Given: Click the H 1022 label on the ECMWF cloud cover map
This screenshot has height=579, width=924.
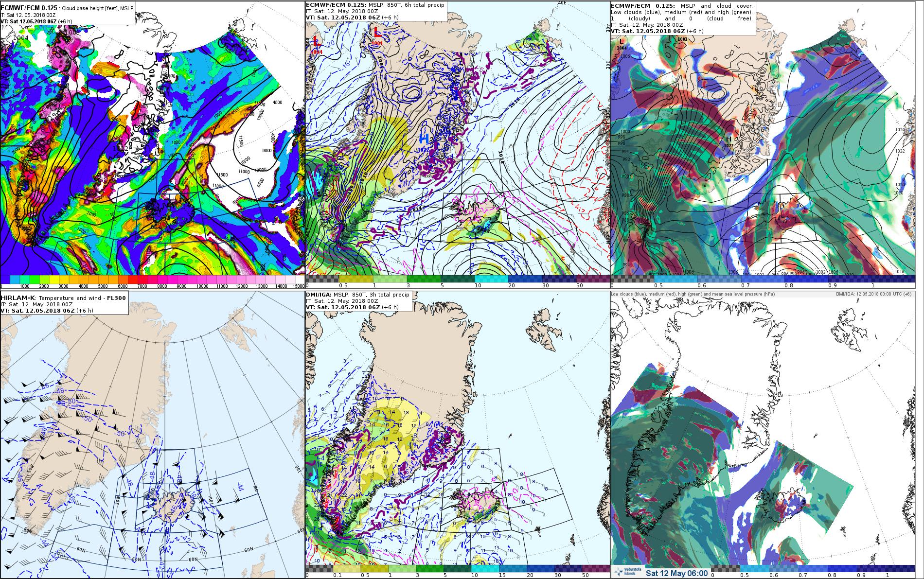Looking at the screenshot, I should click(729, 142).
